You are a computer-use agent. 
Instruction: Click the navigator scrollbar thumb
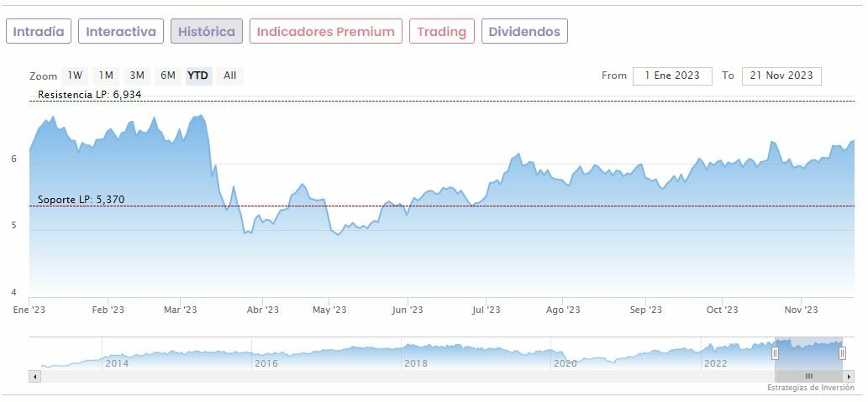[808, 376]
